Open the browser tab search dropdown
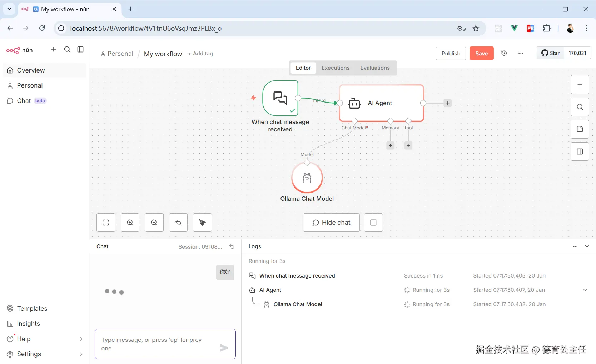The image size is (596, 364). [9, 9]
